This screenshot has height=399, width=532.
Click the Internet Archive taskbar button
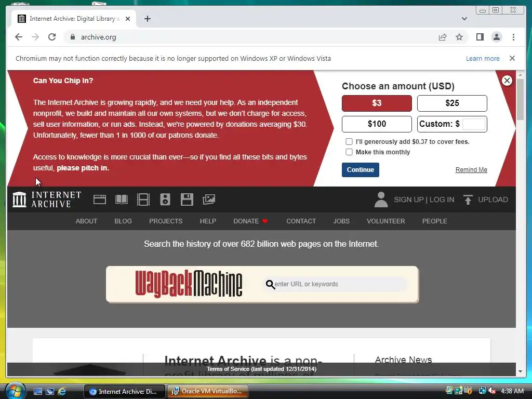124,391
